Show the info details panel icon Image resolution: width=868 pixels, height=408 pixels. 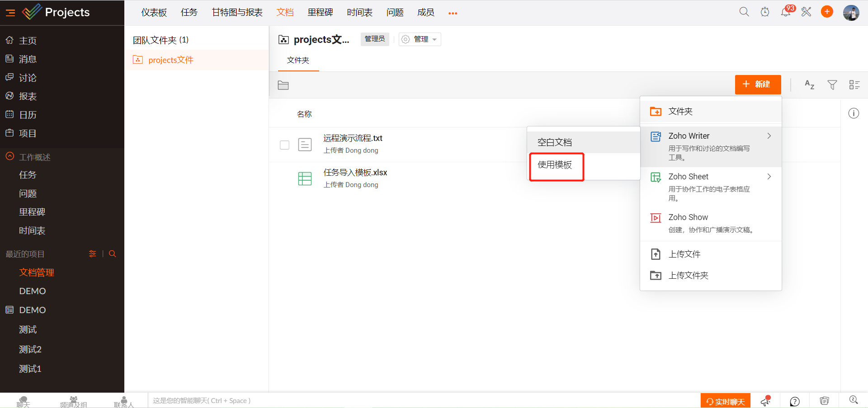tap(854, 113)
